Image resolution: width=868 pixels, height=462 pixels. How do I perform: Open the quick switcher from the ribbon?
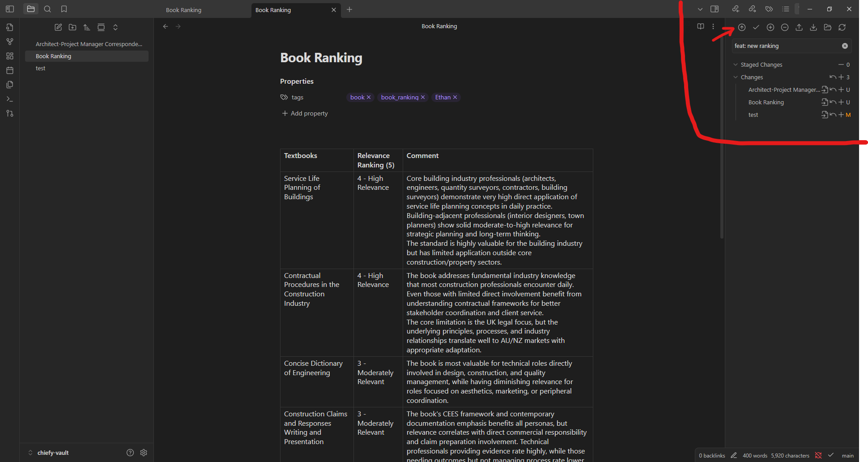(x=10, y=27)
